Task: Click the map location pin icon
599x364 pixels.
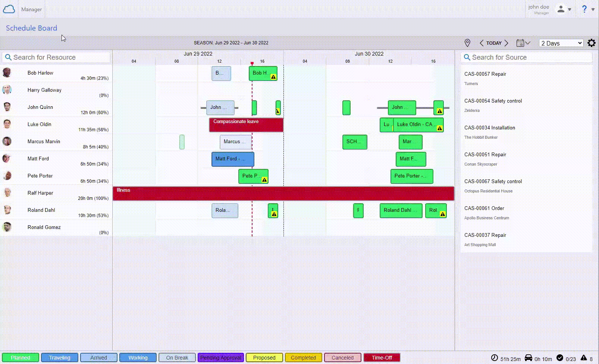Action: (467, 43)
